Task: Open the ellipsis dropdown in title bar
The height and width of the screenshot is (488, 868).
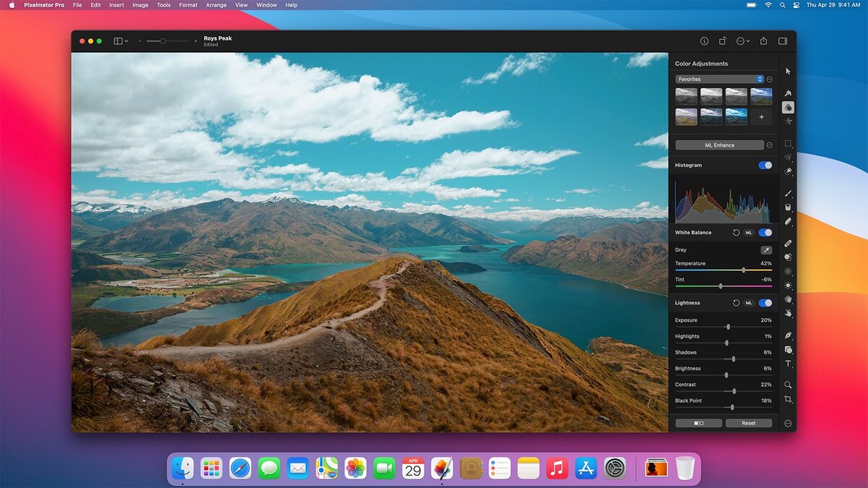Action: click(743, 41)
